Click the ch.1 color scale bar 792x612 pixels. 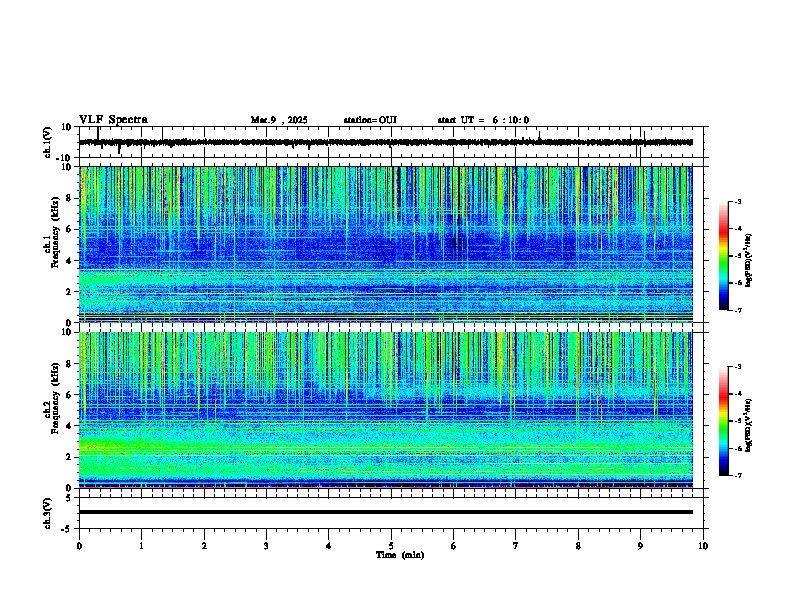point(724,256)
